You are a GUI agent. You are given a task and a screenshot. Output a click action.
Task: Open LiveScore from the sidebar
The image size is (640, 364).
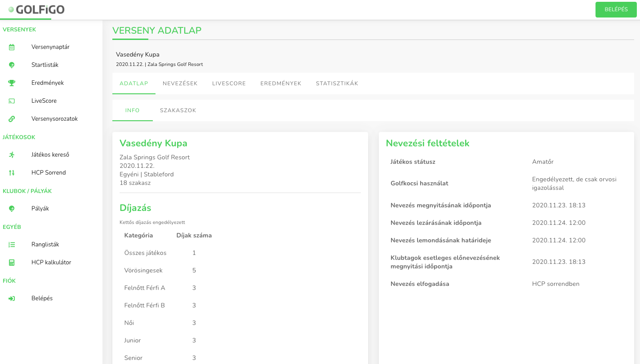[x=44, y=101]
